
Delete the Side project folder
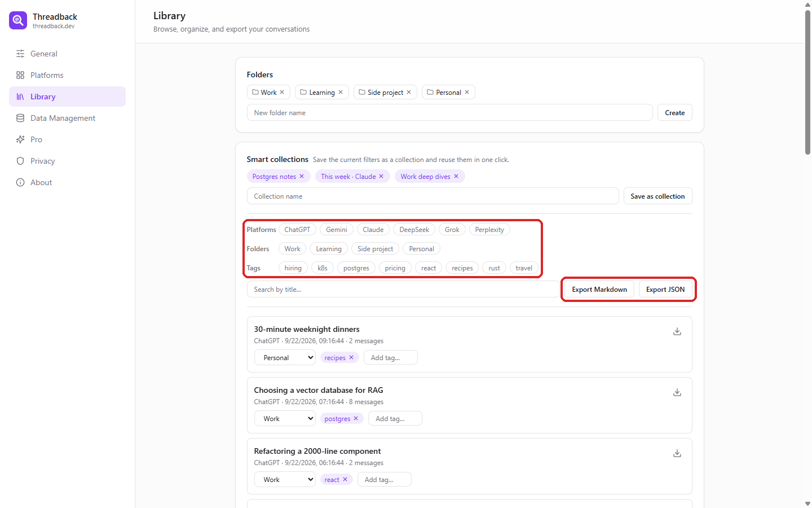click(409, 92)
